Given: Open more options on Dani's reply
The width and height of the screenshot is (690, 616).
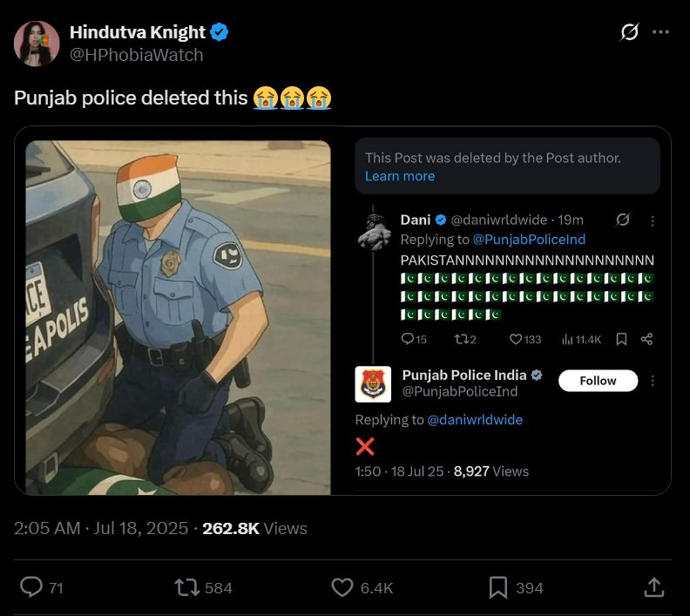Looking at the screenshot, I should coord(653,220).
